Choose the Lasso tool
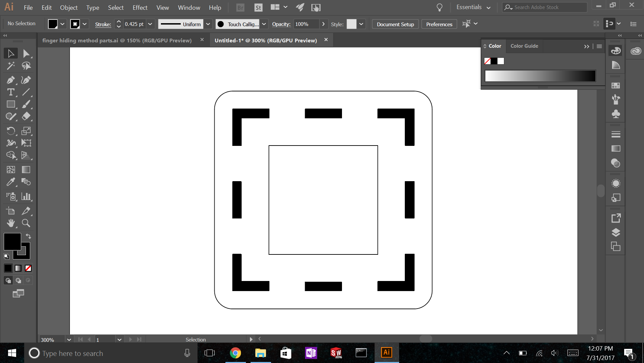Viewport: 644px width, 363px height. coord(26,66)
